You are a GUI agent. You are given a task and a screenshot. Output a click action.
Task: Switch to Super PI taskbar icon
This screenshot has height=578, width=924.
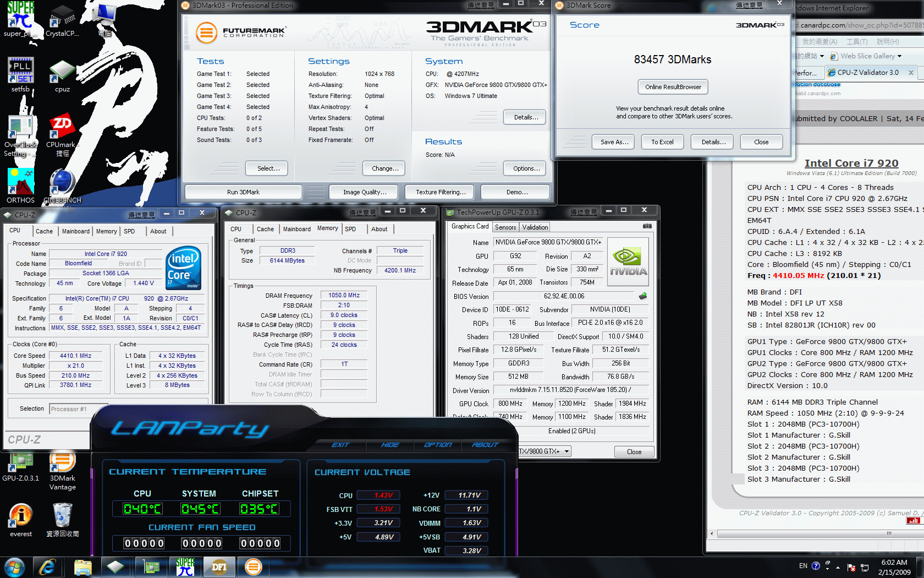point(185,567)
